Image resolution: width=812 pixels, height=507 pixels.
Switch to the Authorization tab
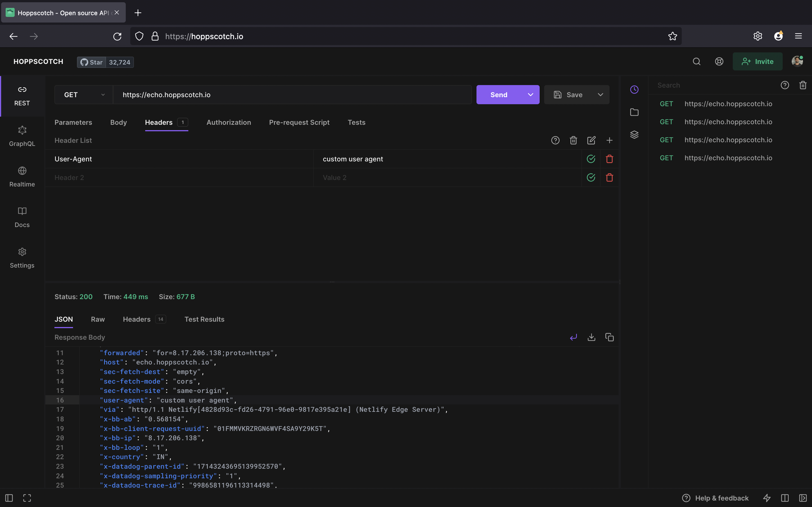[228, 123]
